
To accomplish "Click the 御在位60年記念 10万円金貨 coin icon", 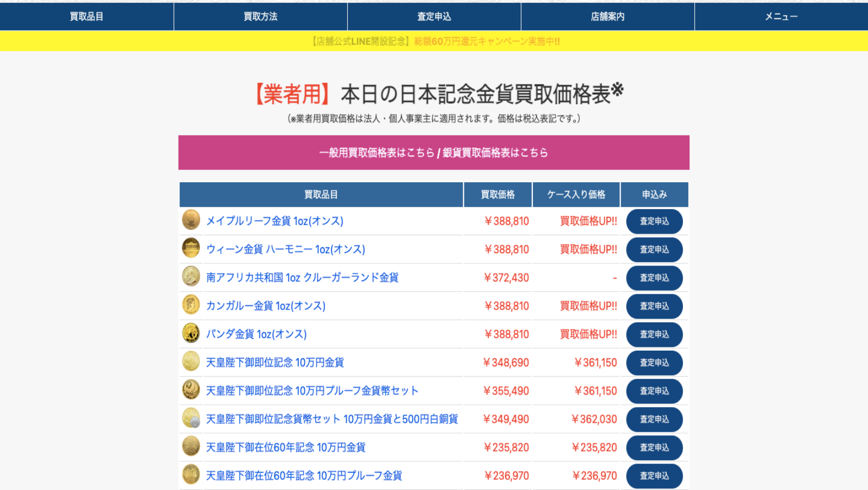I will [x=191, y=446].
